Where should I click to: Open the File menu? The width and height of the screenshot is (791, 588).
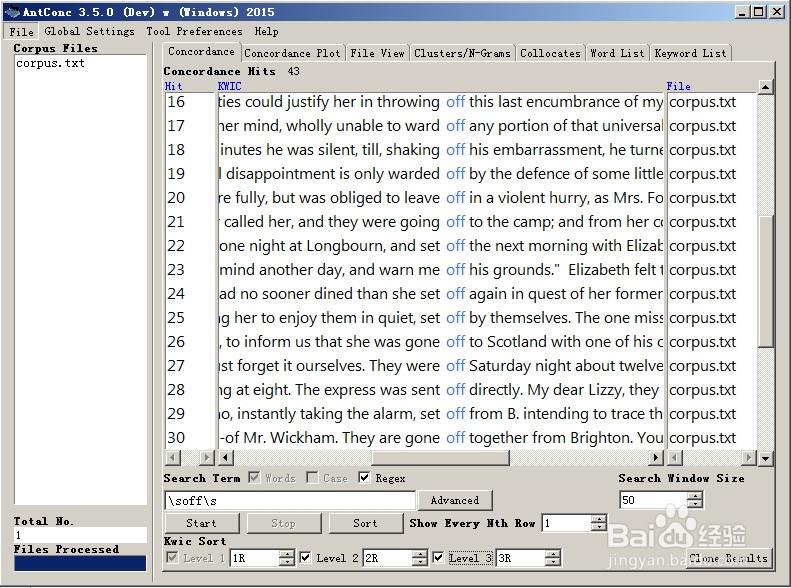click(x=21, y=31)
